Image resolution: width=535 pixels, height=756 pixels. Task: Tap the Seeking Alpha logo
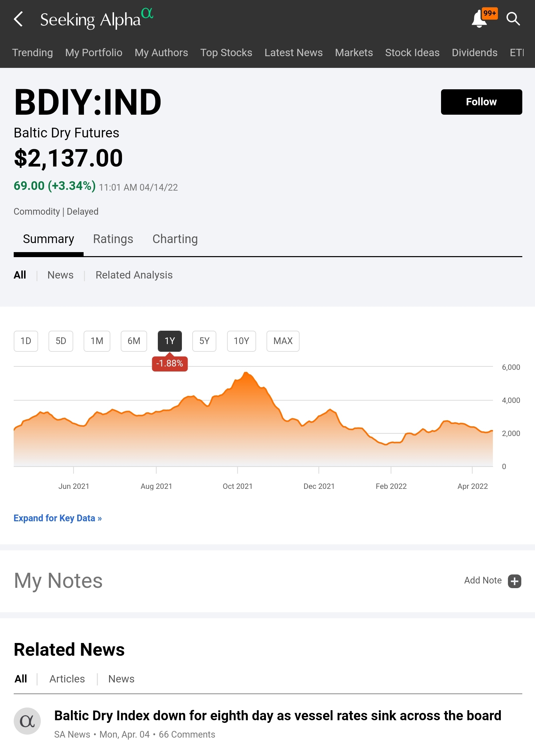(96, 19)
